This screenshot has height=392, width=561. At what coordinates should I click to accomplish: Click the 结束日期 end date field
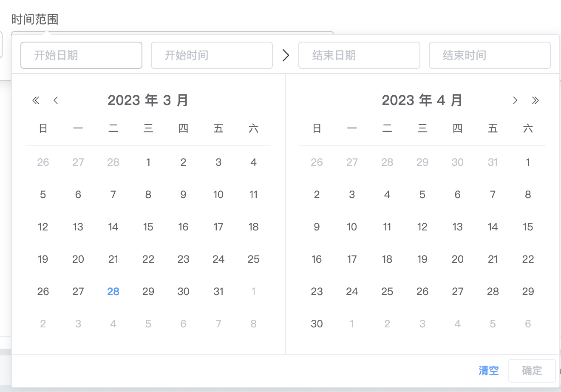point(359,55)
